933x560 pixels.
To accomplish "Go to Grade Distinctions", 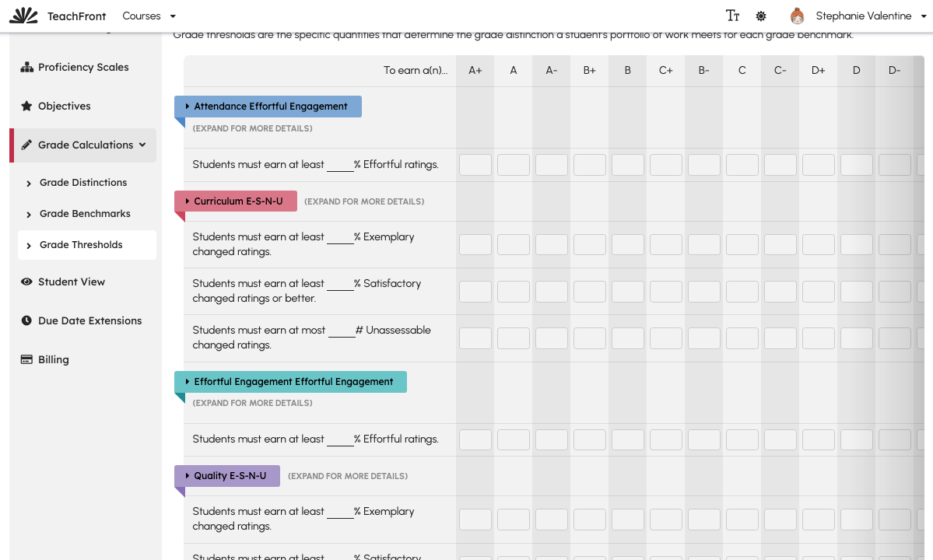I will pos(83,183).
